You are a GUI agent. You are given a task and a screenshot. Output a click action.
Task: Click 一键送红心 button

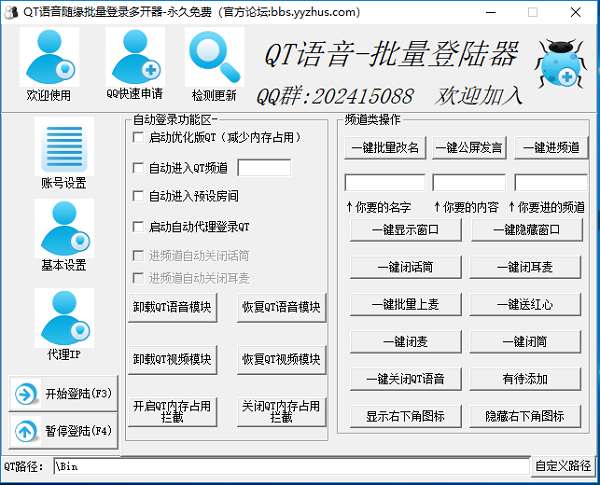click(525, 304)
